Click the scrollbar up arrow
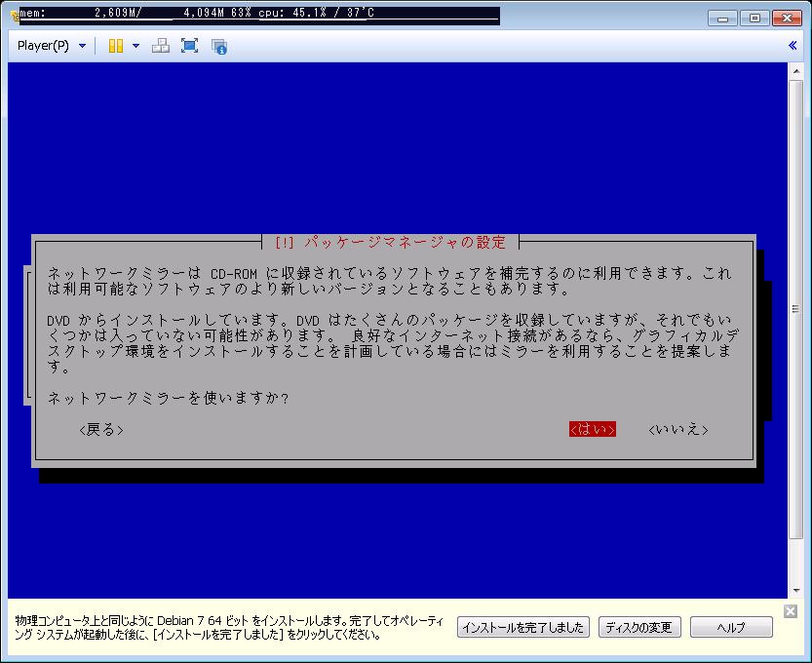The height and width of the screenshot is (663, 812). tap(796, 70)
